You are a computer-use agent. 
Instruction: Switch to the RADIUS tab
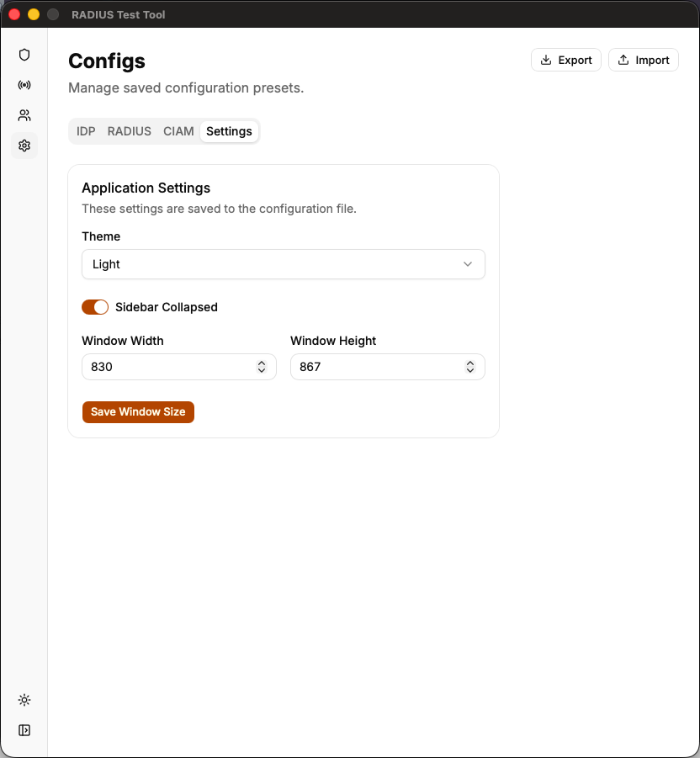point(129,131)
